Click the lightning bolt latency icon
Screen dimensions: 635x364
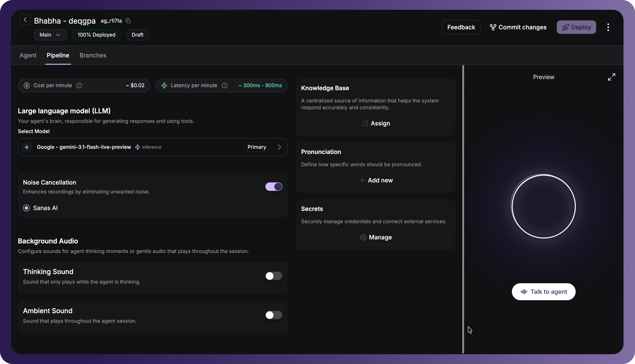[164, 85]
